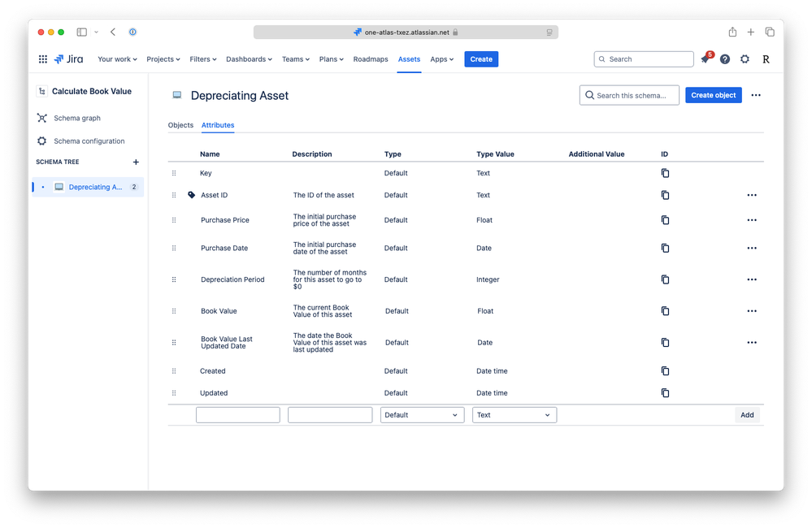Open the Jira app switcher grid

pos(43,59)
